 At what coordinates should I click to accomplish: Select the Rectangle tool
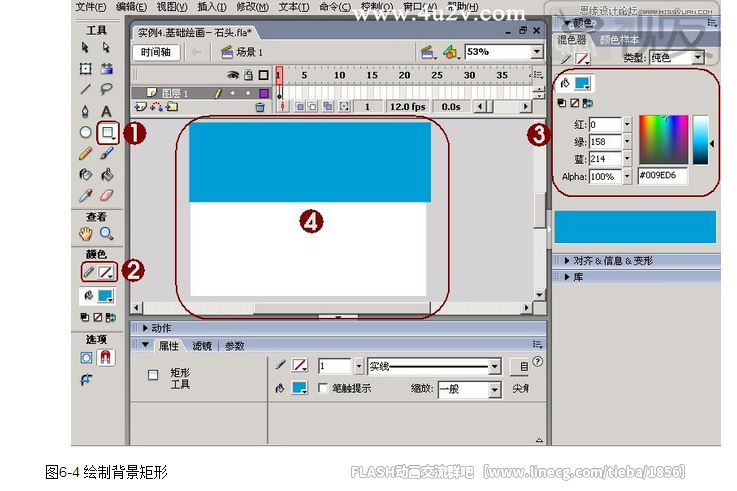[x=108, y=132]
